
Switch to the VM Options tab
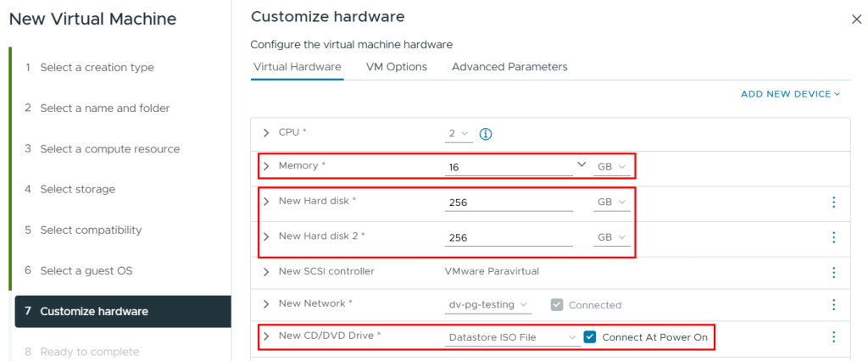(396, 67)
